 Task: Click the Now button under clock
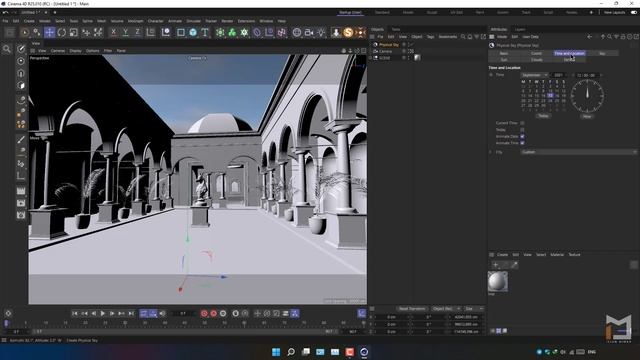tap(587, 116)
